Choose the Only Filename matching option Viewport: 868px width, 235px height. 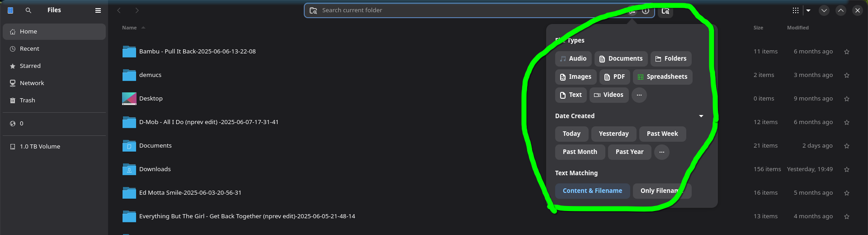(x=661, y=191)
